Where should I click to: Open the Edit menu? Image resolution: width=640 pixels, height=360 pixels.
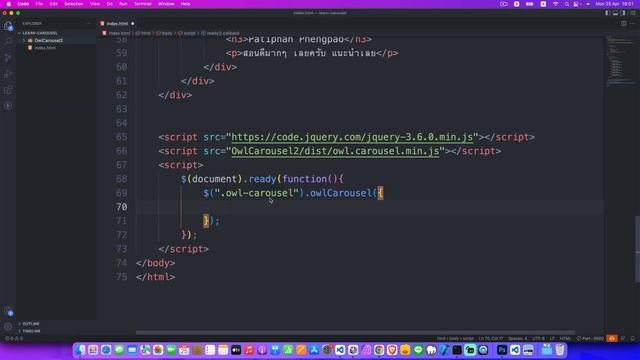click(53, 4)
